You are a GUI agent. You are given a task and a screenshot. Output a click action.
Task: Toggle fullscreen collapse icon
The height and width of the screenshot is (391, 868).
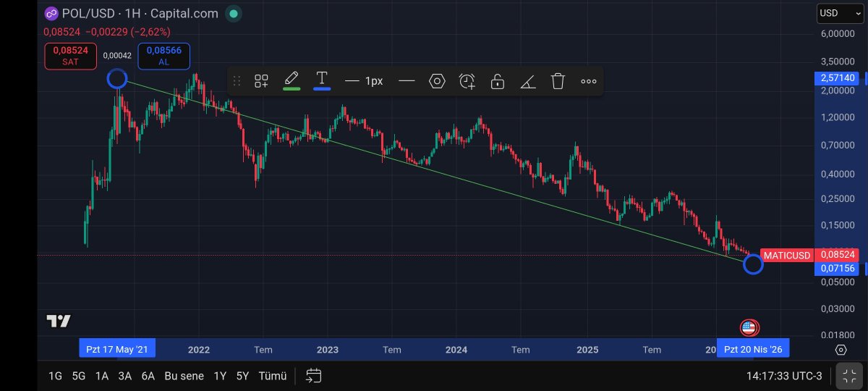point(850,376)
